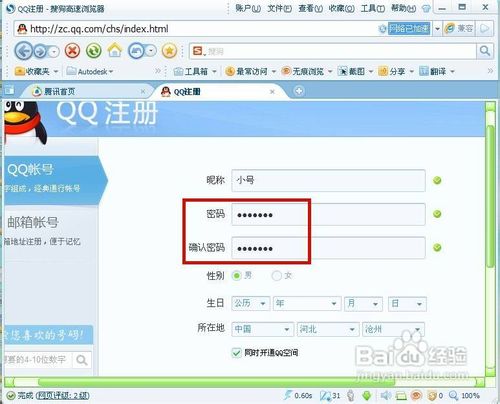This screenshot has width=500, height=404.
Task: Open 中国 country dropdown
Action: [x=263, y=329]
